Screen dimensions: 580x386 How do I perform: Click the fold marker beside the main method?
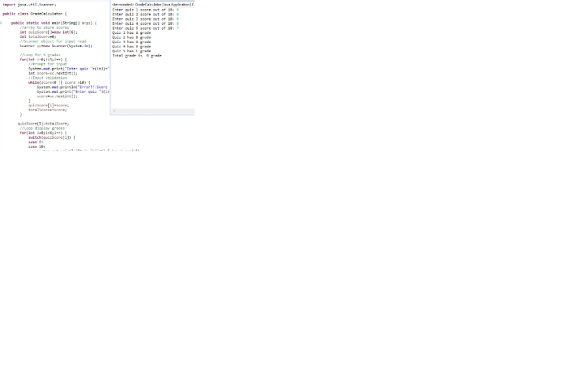click(1, 23)
